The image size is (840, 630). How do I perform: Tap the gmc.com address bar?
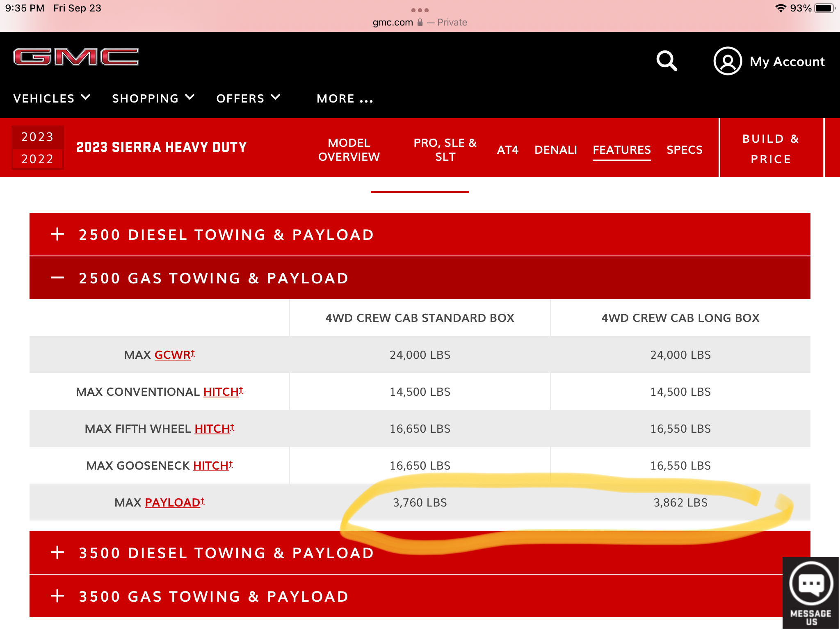coord(420,22)
